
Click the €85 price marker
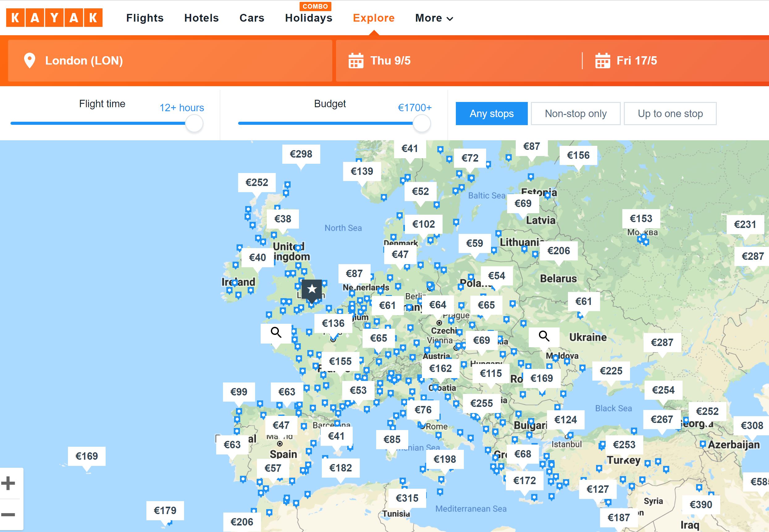pos(392,439)
